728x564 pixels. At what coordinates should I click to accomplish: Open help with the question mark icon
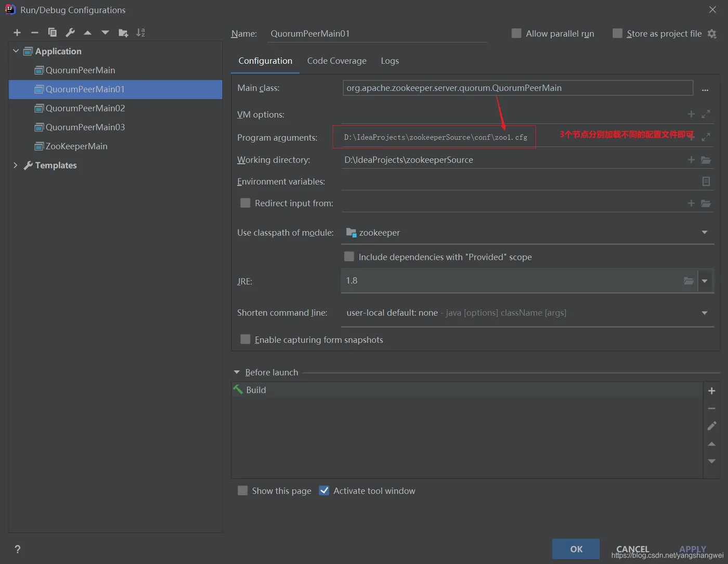18,549
